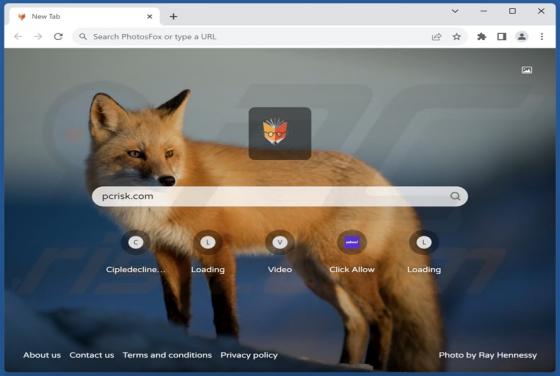Open the Click Allow shortcut icon

pos(352,242)
